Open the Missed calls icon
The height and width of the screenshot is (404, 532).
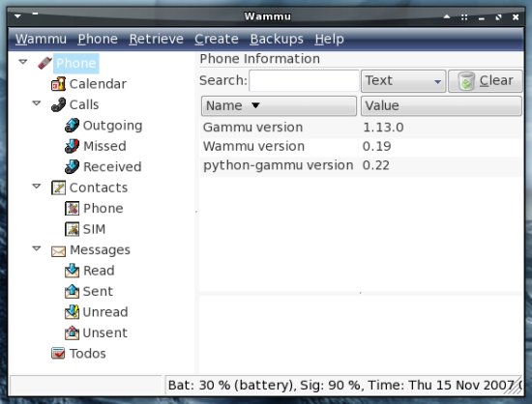pyautogui.click(x=72, y=146)
